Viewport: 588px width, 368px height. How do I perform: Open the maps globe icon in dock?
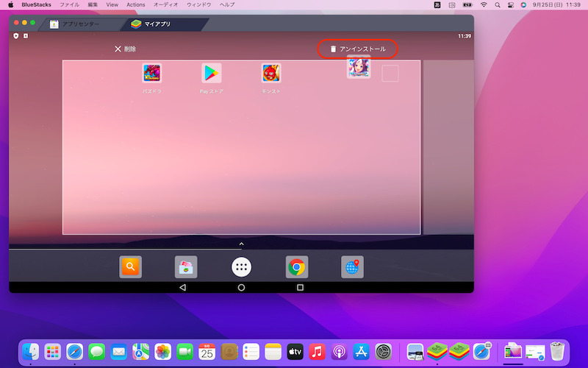[352, 267]
